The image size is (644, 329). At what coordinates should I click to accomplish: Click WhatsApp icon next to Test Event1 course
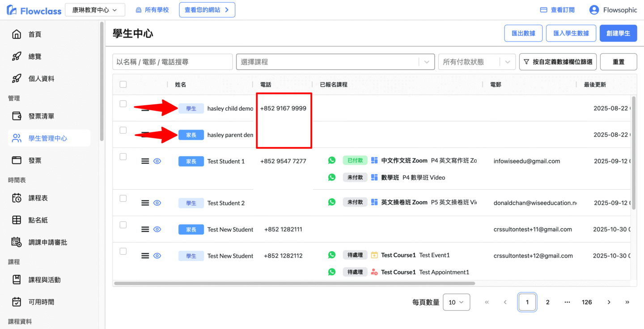(331, 255)
